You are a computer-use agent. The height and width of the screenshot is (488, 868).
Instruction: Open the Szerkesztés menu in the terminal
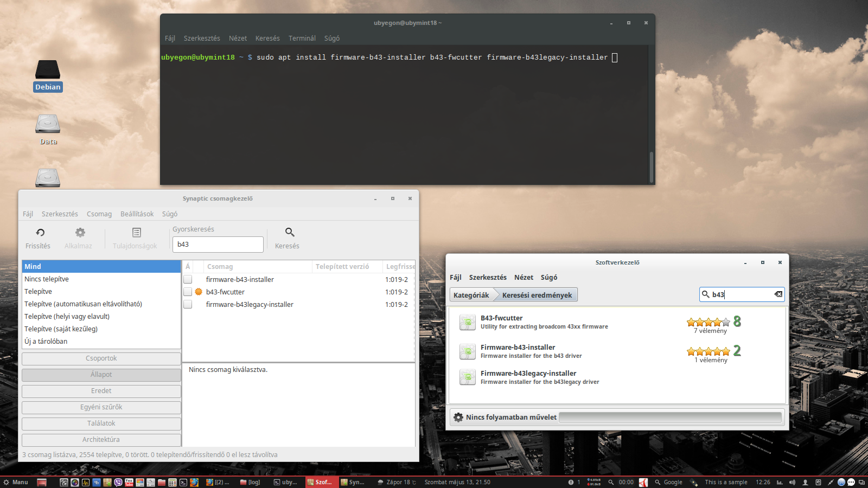coord(202,38)
